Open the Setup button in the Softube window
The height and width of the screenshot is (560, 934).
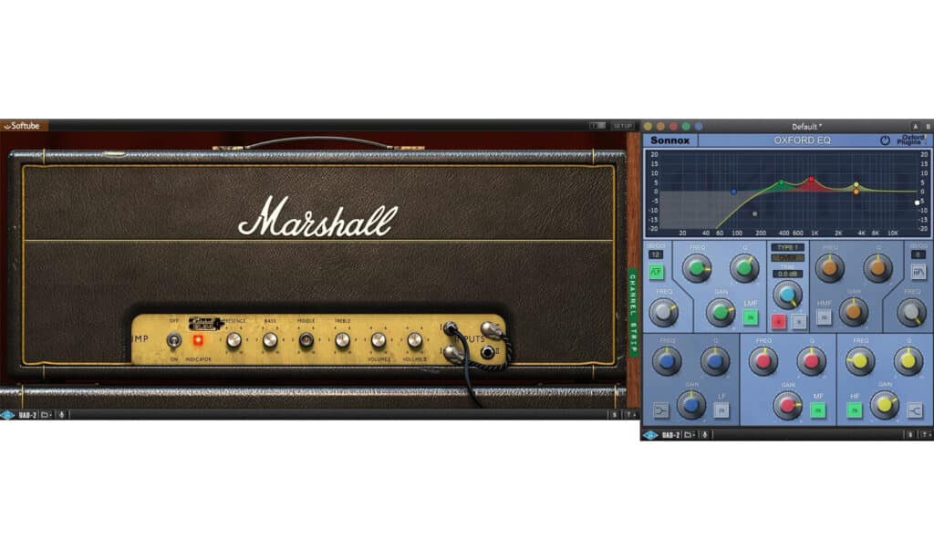point(622,126)
